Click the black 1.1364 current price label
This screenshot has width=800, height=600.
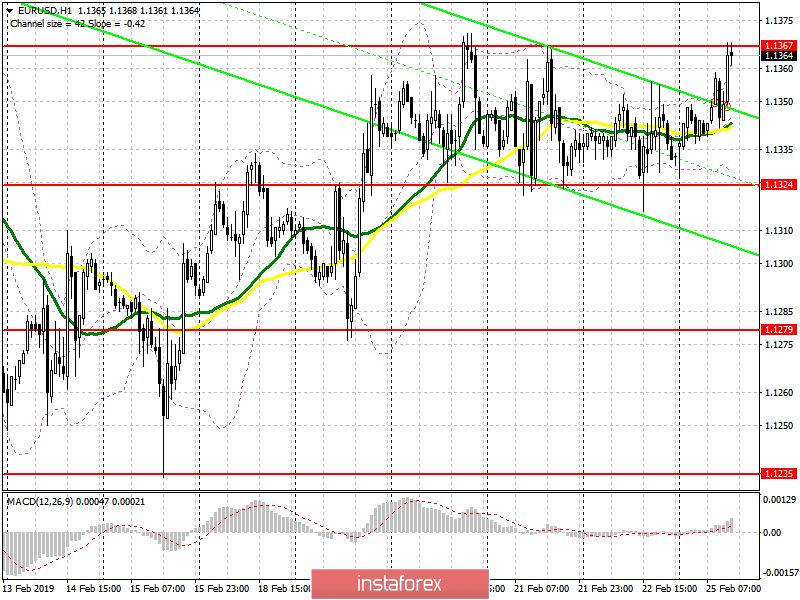coord(779,56)
